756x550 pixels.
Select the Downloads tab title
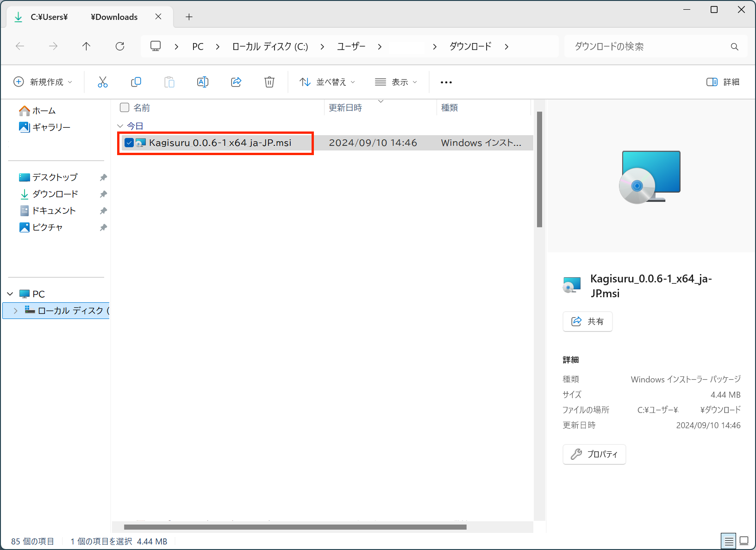pyautogui.click(x=84, y=17)
